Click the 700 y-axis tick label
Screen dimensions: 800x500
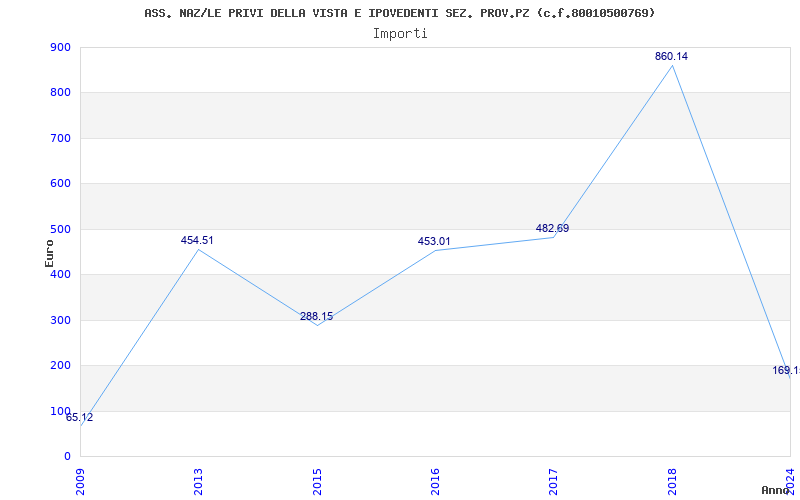click(60, 138)
